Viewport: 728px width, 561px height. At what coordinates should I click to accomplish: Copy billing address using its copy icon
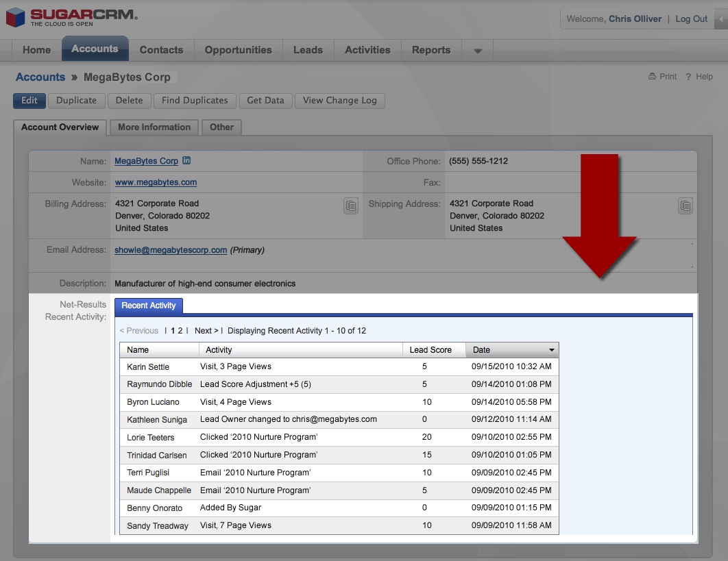click(x=351, y=205)
